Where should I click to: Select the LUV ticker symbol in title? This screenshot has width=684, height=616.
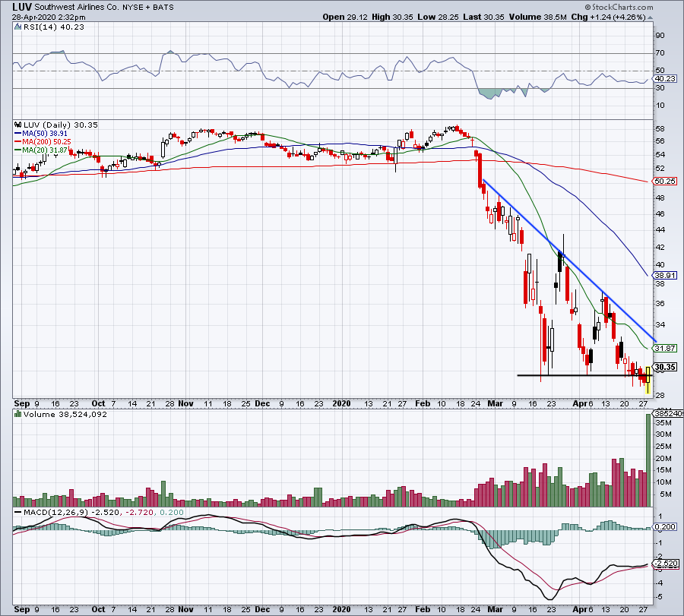pos(22,7)
